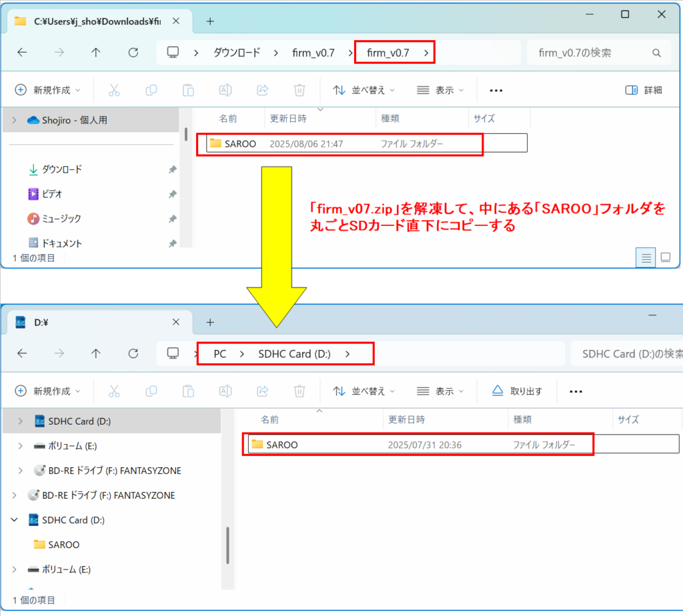Select SAROO folder in the SDHC Card file list
Viewport: 683px width, 616px height.
(x=281, y=445)
